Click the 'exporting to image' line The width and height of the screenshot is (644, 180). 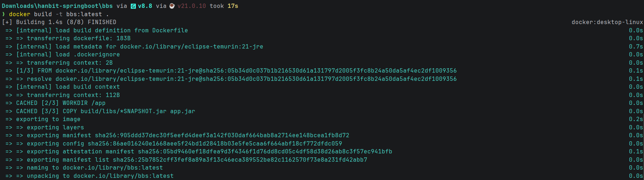[x=48, y=119]
